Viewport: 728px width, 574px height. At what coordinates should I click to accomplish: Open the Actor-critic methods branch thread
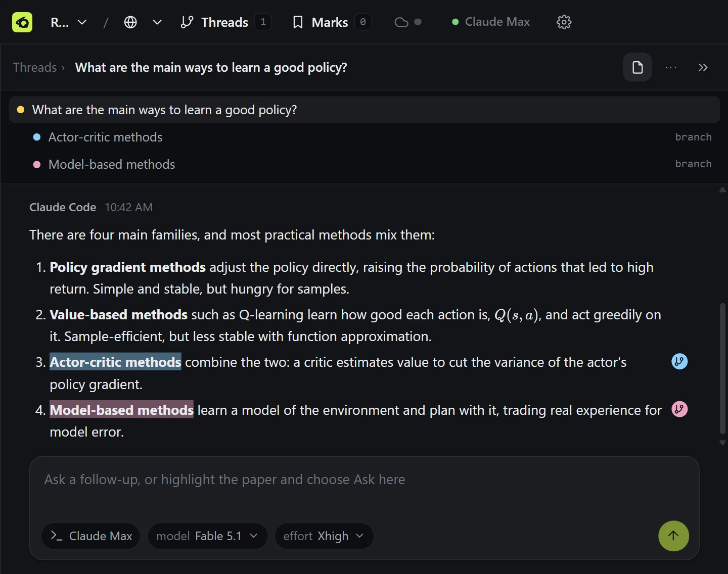(364, 137)
